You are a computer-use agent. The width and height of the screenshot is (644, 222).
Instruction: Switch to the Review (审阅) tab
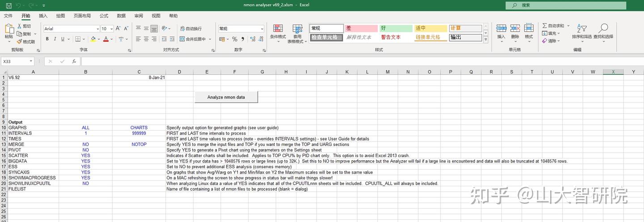(x=139, y=16)
